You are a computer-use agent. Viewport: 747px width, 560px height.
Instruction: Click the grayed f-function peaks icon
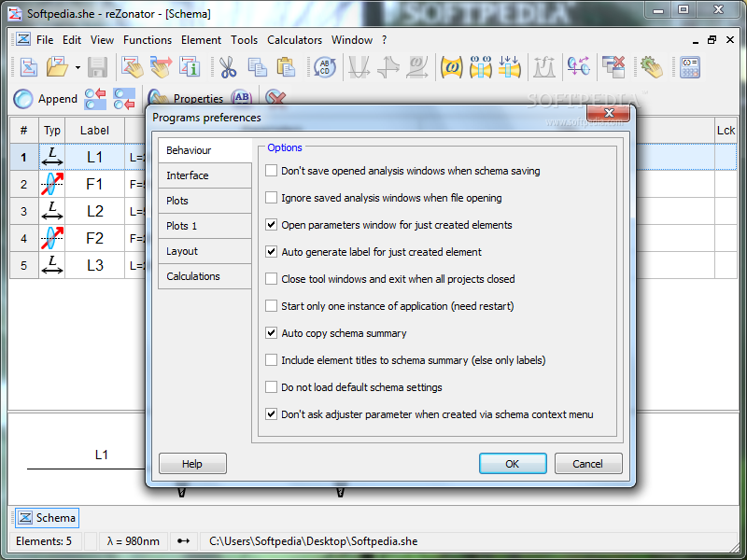click(543, 67)
